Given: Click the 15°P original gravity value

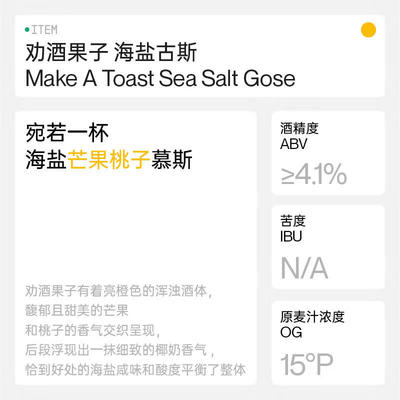Looking at the screenshot, I should coord(307,364).
